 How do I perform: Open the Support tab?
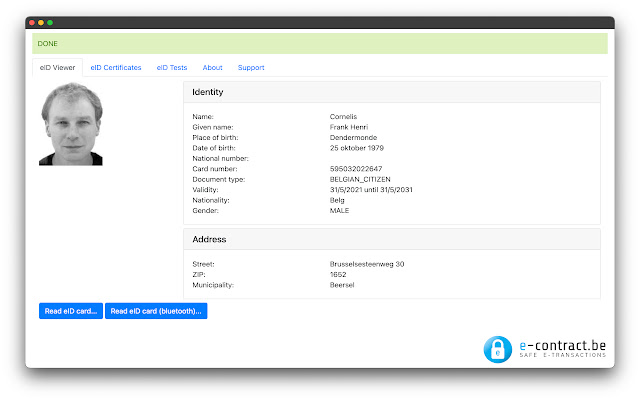pos(251,67)
